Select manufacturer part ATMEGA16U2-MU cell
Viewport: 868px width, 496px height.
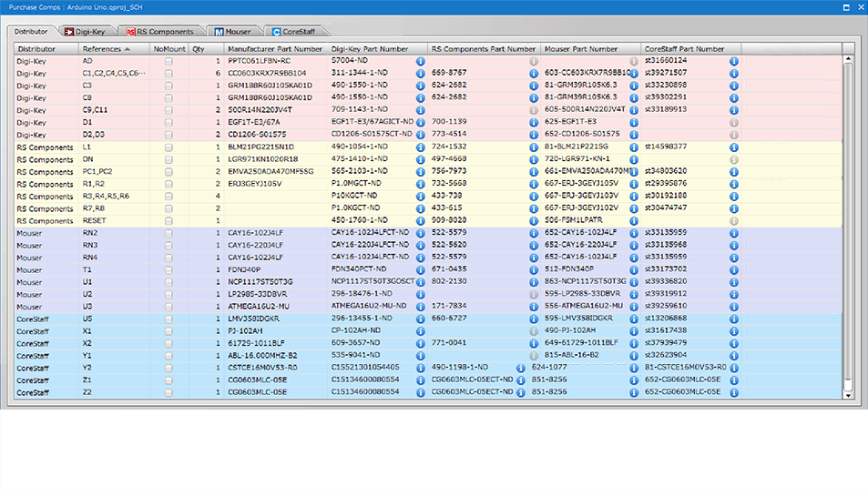[x=276, y=307]
